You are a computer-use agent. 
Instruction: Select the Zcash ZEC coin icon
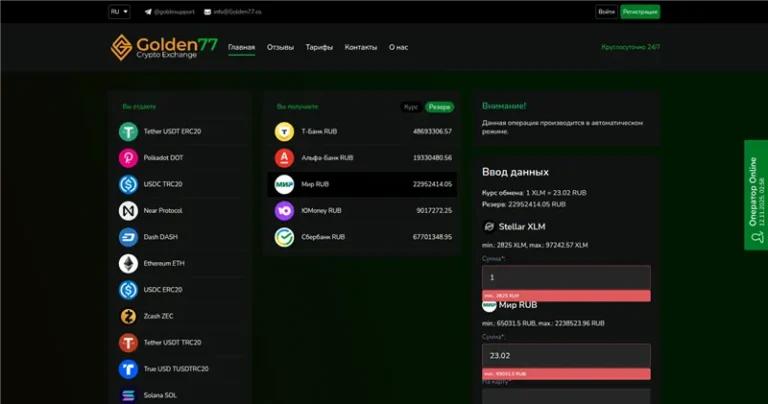(x=128, y=317)
